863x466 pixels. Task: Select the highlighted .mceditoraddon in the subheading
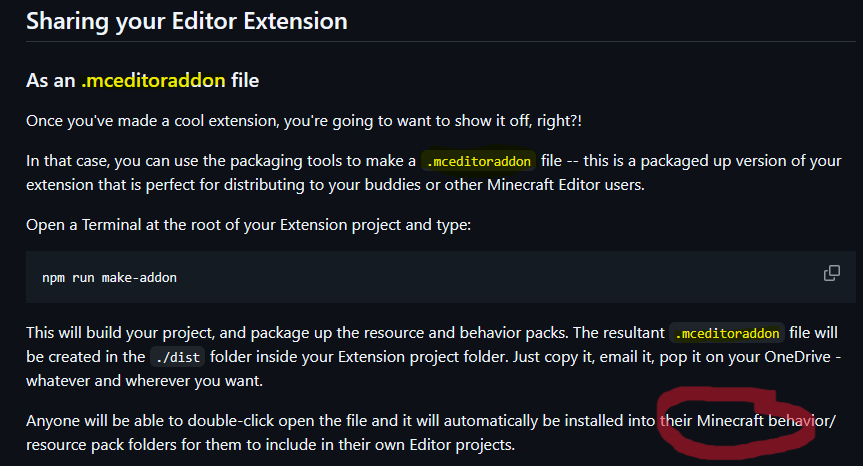pyautogui.click(x=153, y=80)
